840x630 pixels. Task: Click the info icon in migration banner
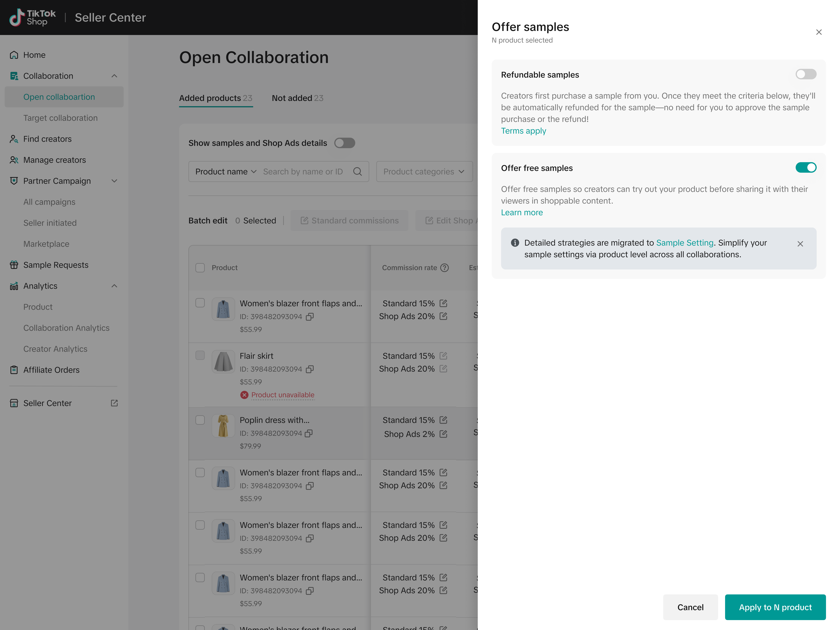515,243
